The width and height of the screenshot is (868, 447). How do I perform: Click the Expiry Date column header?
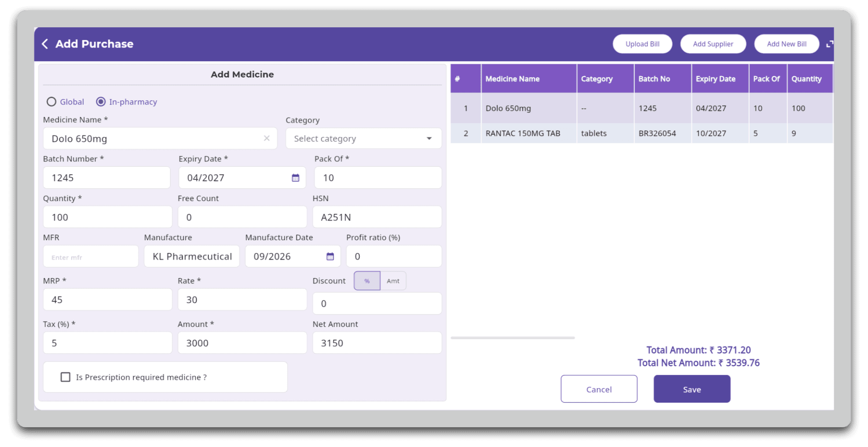(x=720, y=79)
